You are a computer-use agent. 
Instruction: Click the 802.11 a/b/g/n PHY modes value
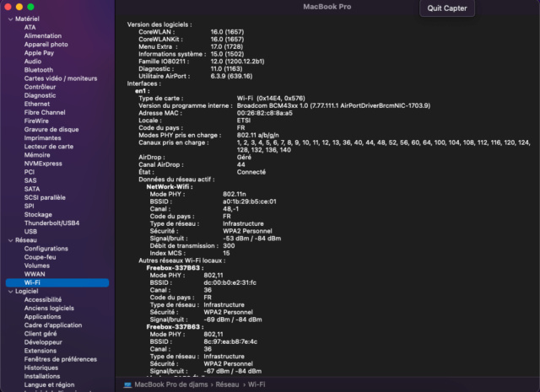[257, 135]
